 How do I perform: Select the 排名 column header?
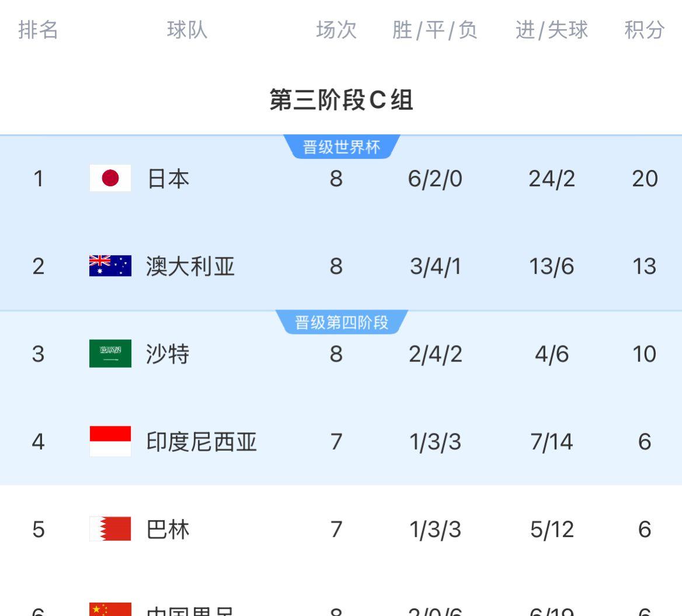[38, 30]
